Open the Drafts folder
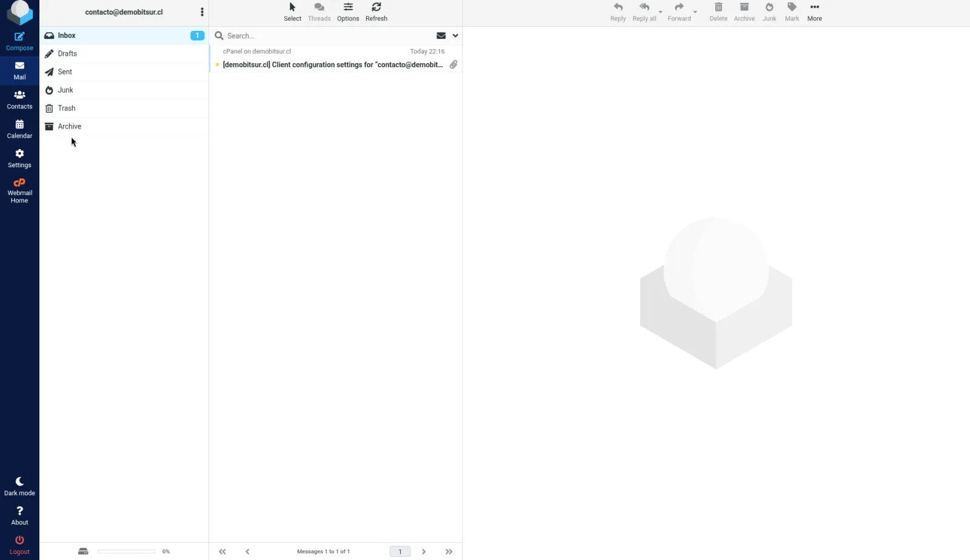 [x=124, y=53]
